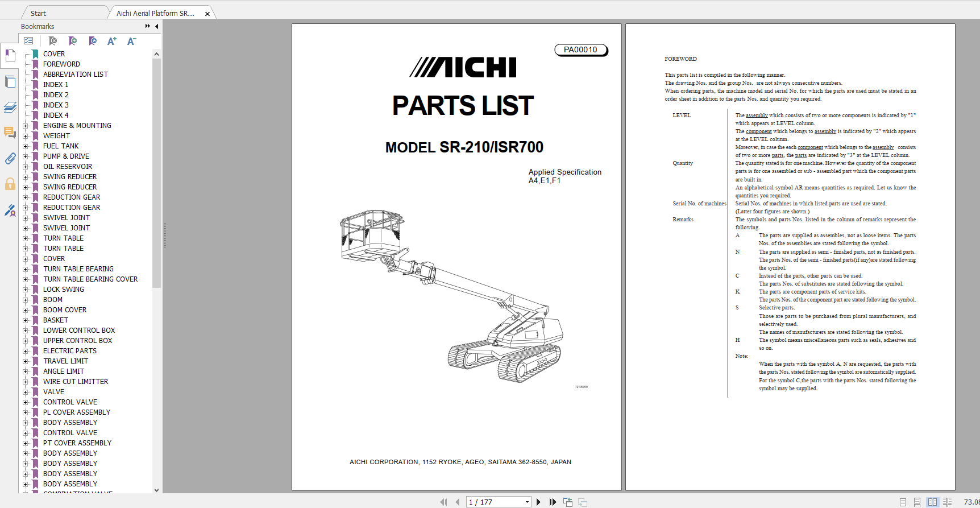Switch to facing pages view

click(x=932, y=502)
